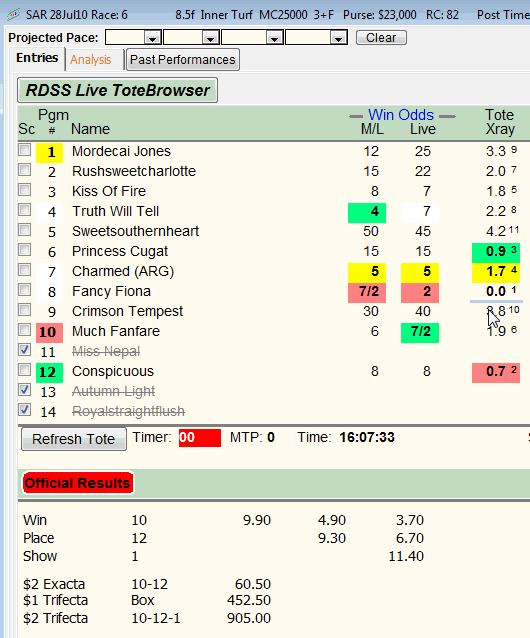Screen dimensions: 530x638
Task: Uncheck the Miss Nepal scratch checkbox
Action: [24, 350]
